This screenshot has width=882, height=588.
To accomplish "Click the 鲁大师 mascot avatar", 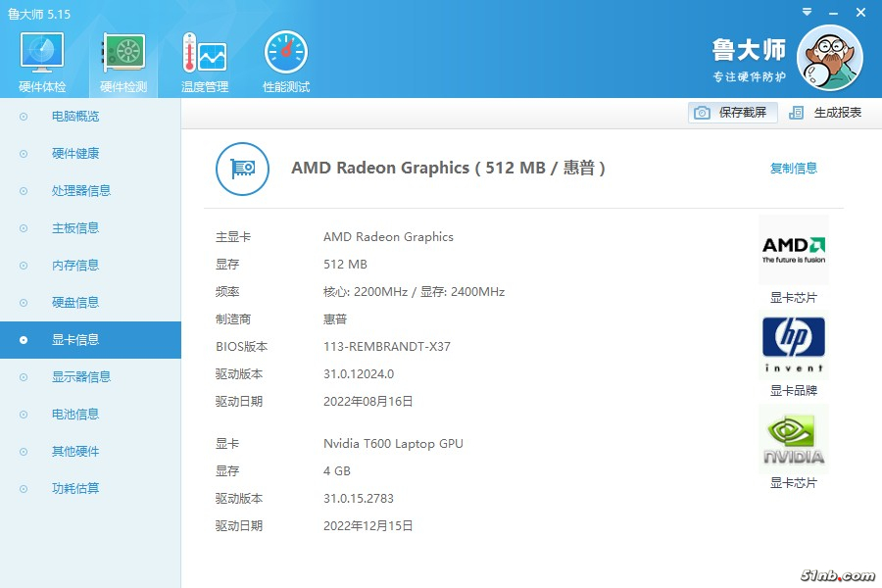I will pyautogui.click(x=830, y=58).
